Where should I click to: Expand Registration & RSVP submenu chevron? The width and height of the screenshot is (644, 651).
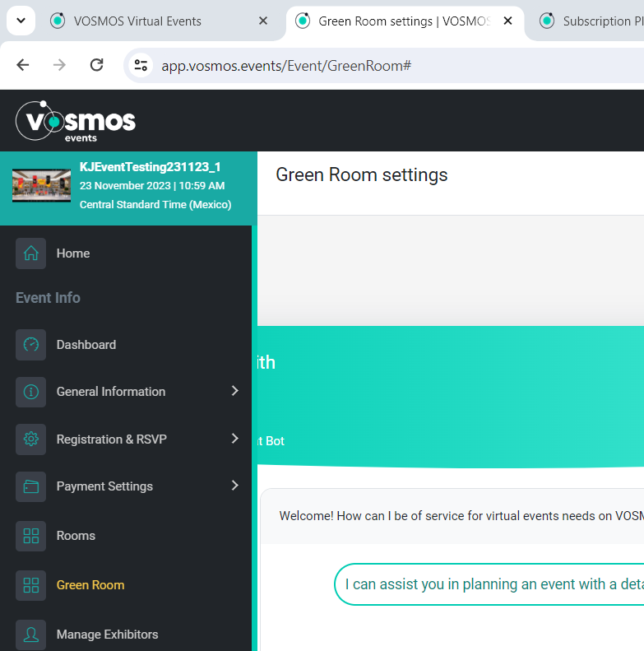235,439
